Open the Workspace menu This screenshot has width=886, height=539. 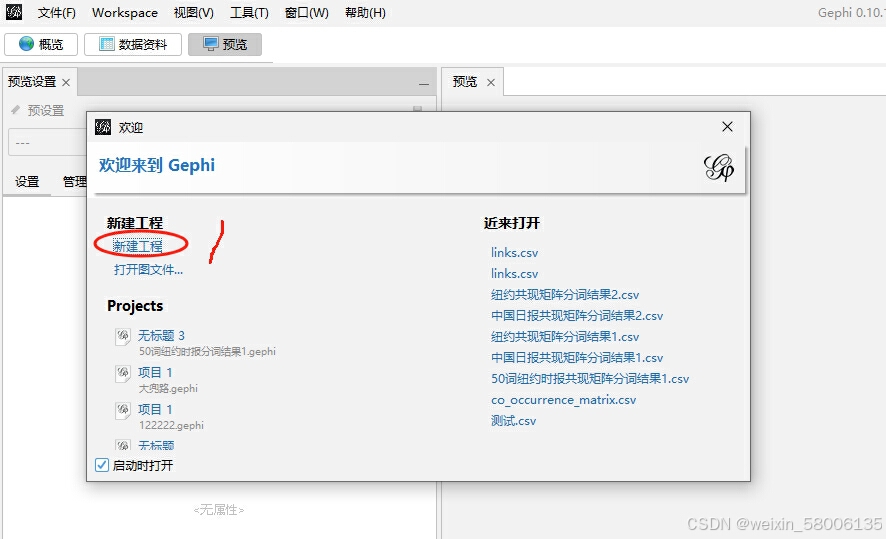(125, 12)
